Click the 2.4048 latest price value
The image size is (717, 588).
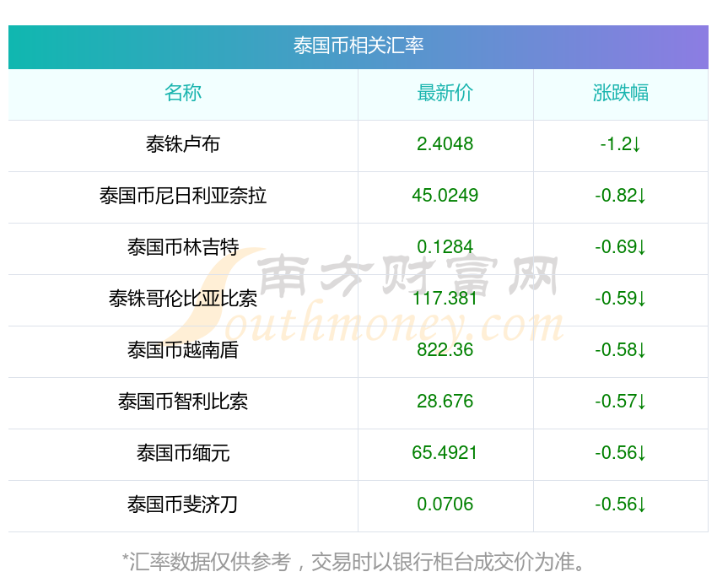445,144
